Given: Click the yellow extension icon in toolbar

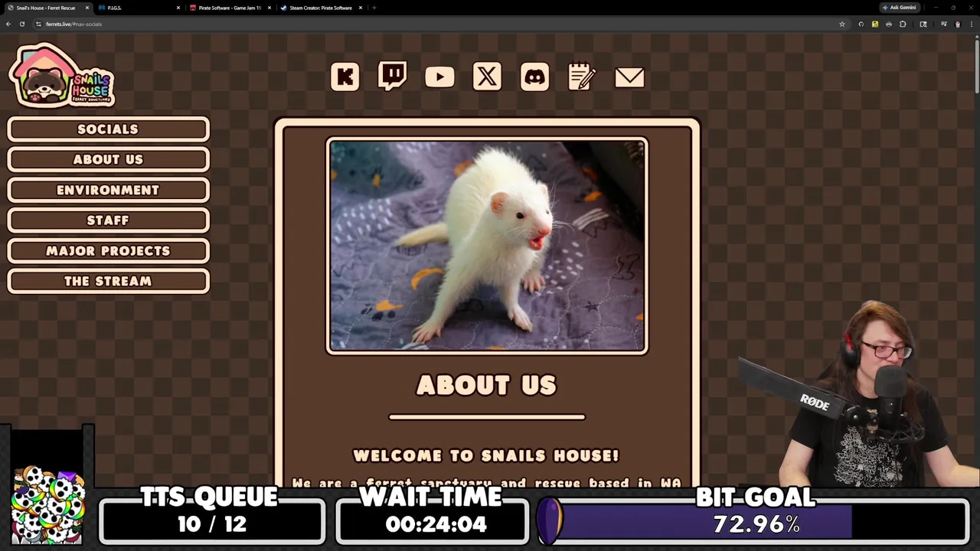Looking at the screenshot, I should pos(875,24).
